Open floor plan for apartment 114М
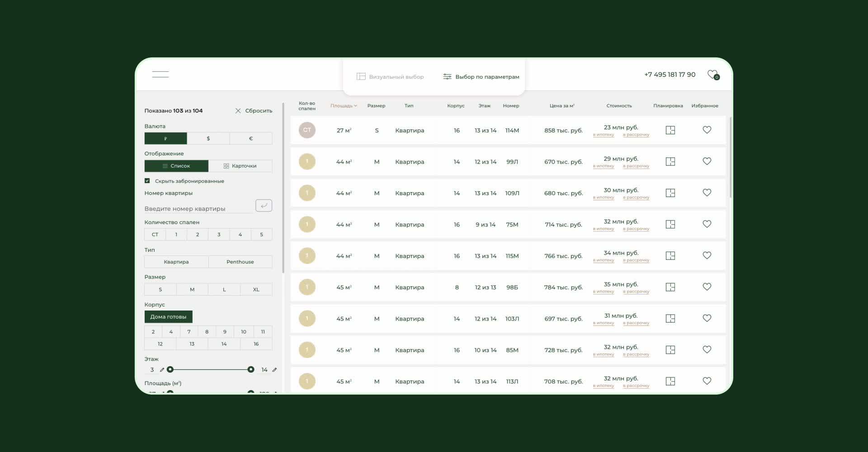 tap(670, 130)
